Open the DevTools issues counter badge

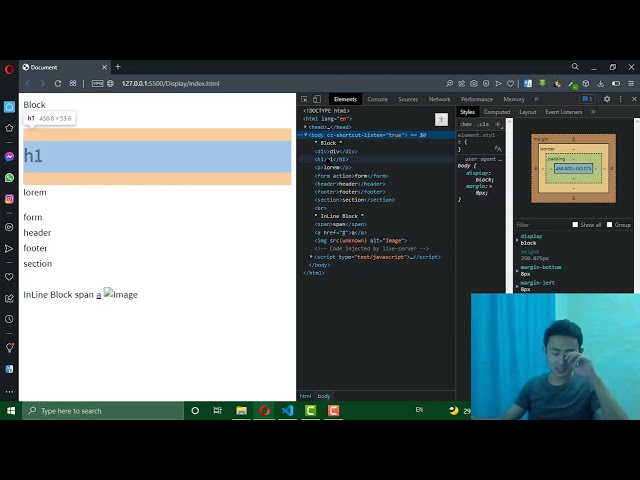587,99
